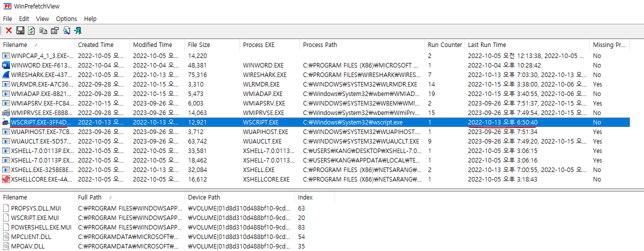This screenshot has width=644, height=251.
Task: Click the copy selected items icon
Action: 43,30
